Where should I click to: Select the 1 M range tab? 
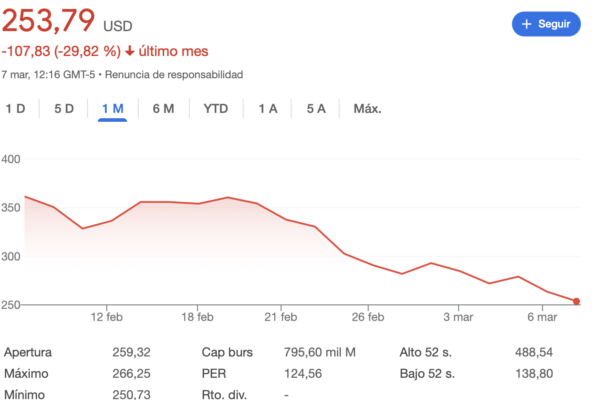point(112,109)
